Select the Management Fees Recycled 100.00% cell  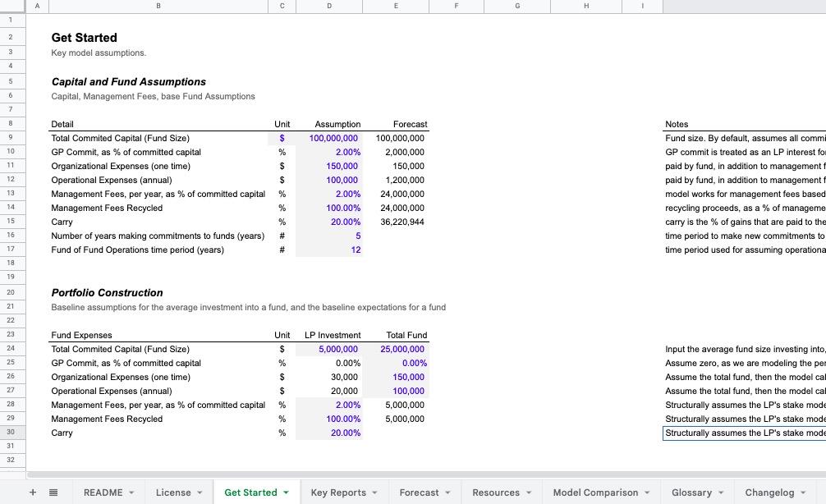click(x=329, y=208)
